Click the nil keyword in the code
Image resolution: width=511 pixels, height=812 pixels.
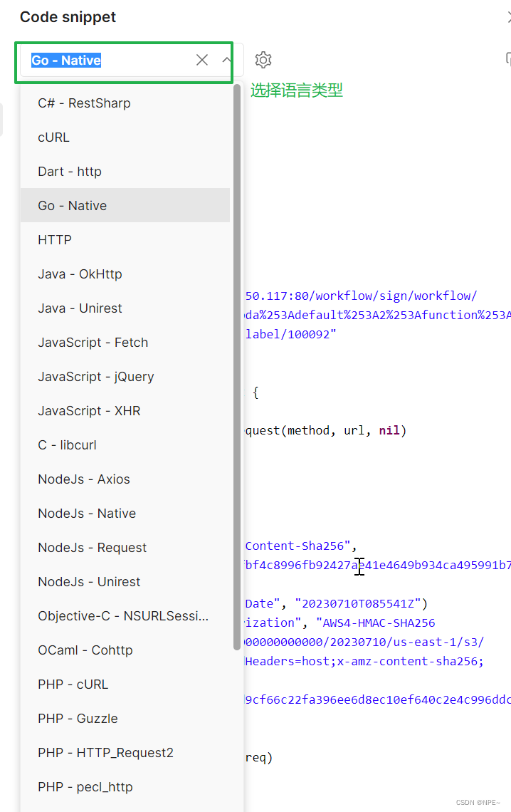coord(389,431)
